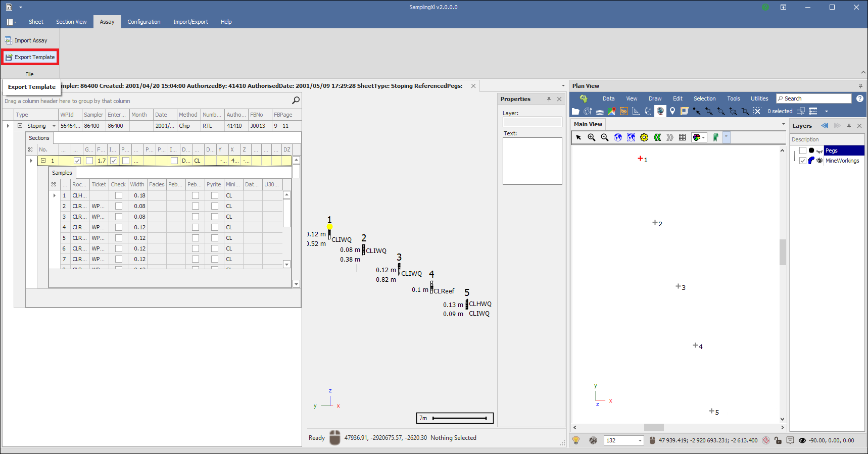
Task: Click the unlocked padlock icon in status bar
Action: (778, 440)
